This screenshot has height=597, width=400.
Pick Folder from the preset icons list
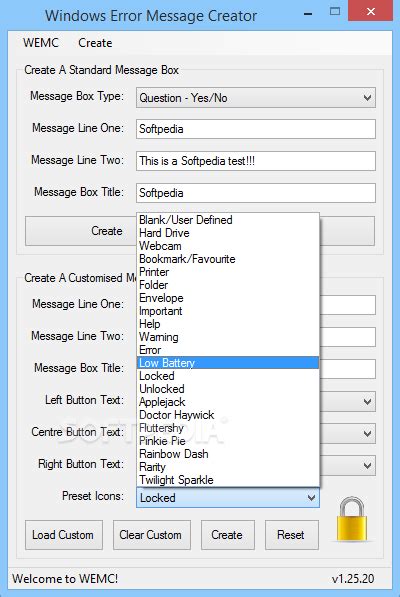[x=228, y=285]
